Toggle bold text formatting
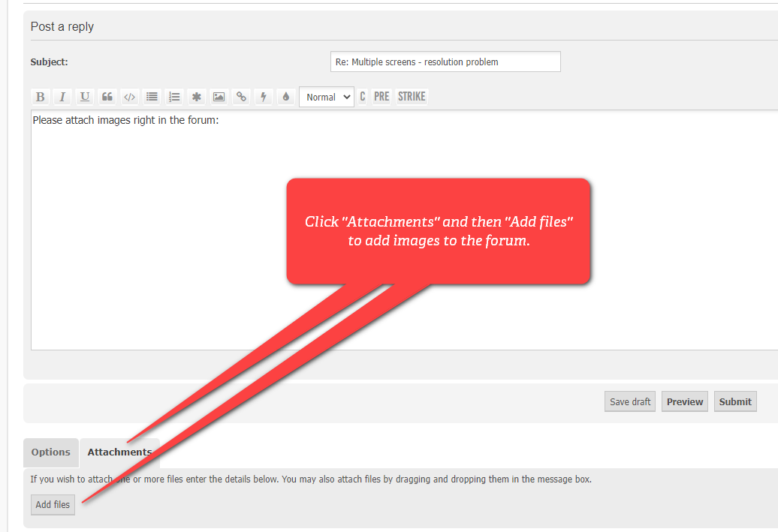The height and width of the screenshot is (532, 778). coord(41,97)
